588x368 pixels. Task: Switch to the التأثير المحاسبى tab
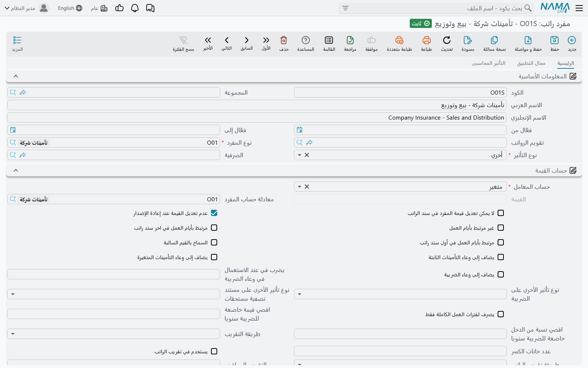[x=489, y=63]
